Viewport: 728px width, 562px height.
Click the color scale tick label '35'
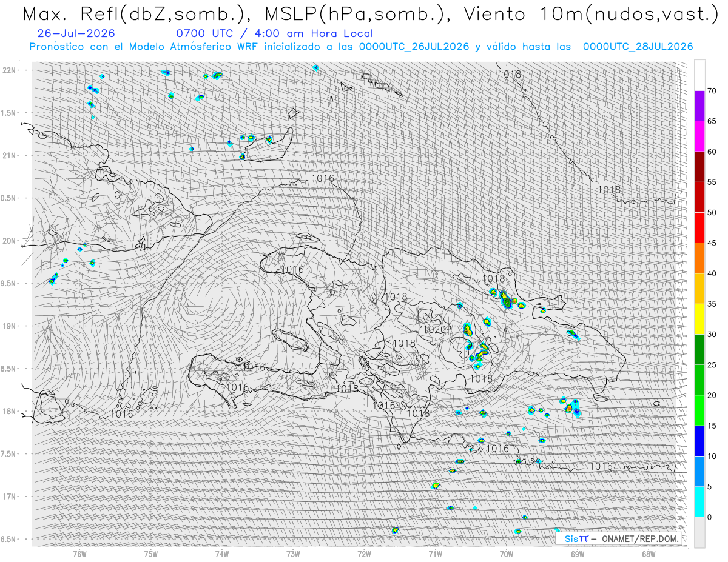pyautogui.click(x=712, y=304)
